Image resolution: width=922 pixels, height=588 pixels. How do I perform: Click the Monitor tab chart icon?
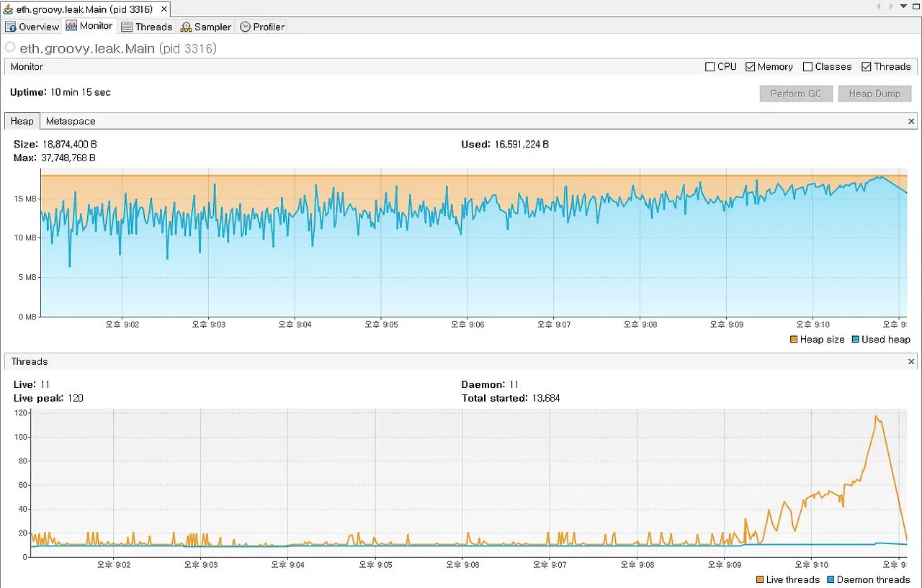(71, 26)
